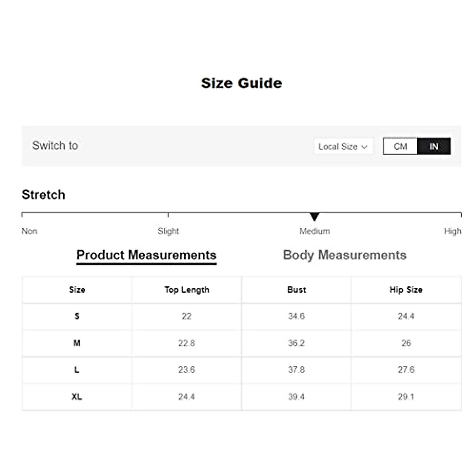This screenshot has width=476, height=476.
Task: Switch to Body Measurements tab
Action: coord(344,255)
